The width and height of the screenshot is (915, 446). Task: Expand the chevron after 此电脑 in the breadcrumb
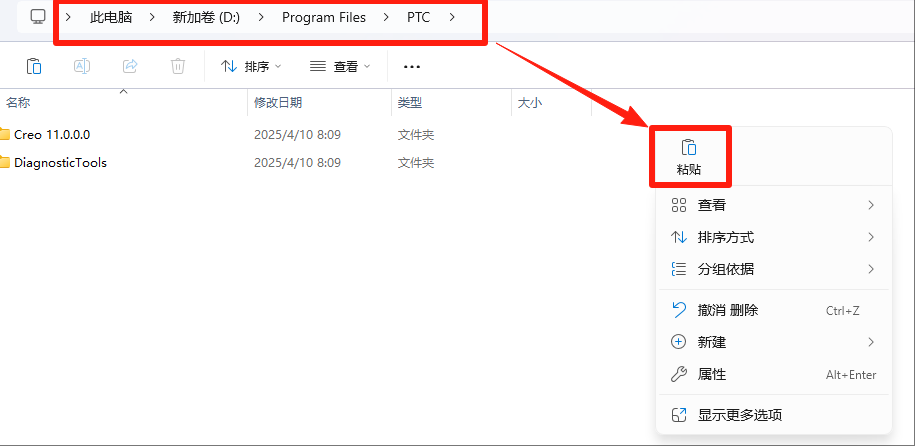tap(152, 18)
